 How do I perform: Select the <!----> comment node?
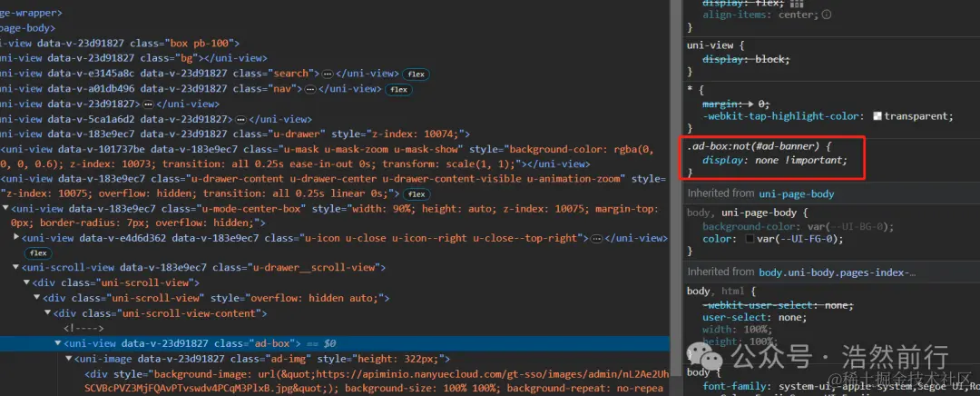click(83, 329)
